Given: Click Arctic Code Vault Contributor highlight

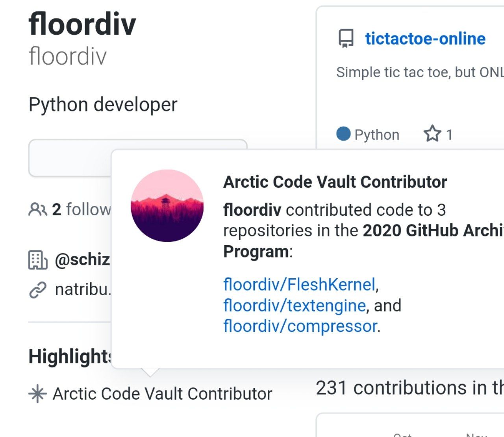Looking at the screenshot, I should [162, 394].
